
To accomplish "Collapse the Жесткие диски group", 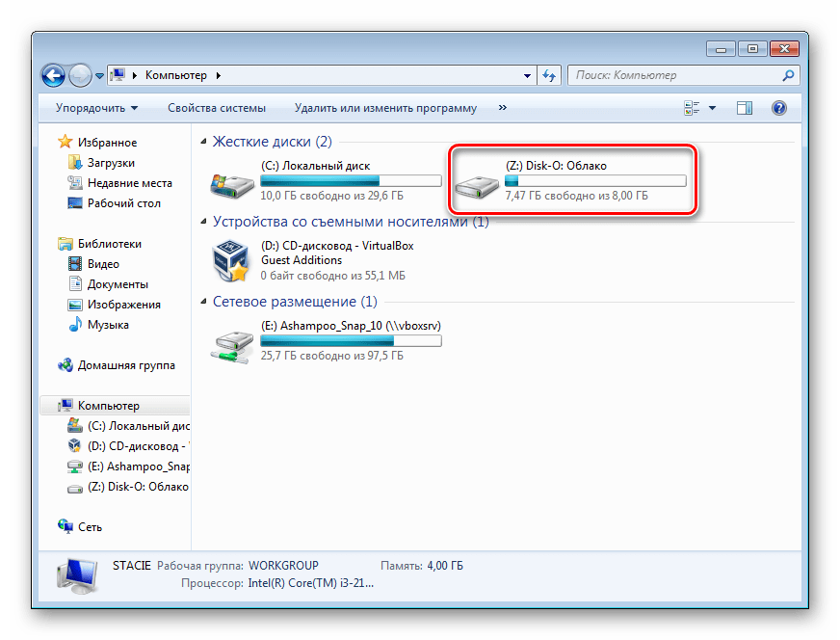I will tap(203, 142).
